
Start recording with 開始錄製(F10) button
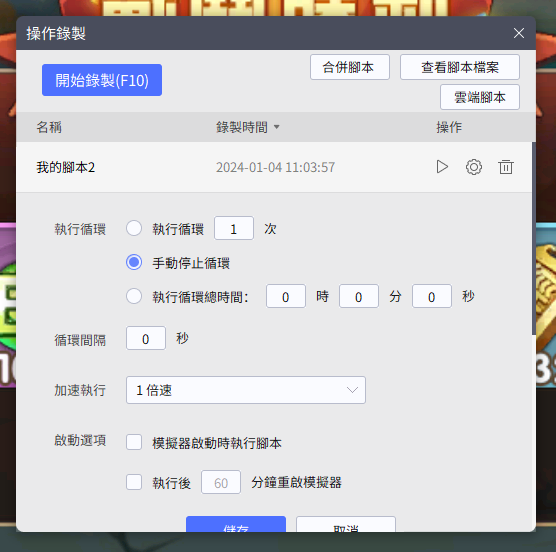[x=102, y=80]
